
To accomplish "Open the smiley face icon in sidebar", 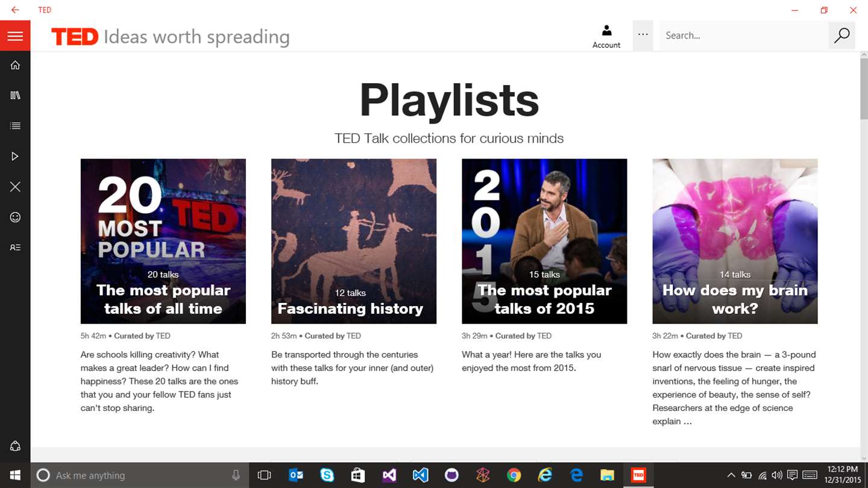I will click(15, 217).
